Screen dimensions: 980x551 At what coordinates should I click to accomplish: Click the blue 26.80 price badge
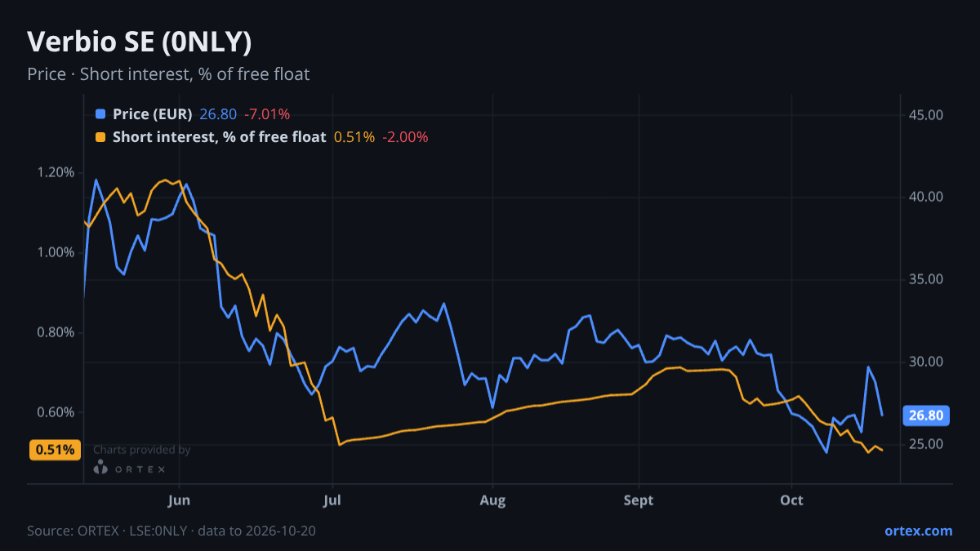click(x=927, y=415)
